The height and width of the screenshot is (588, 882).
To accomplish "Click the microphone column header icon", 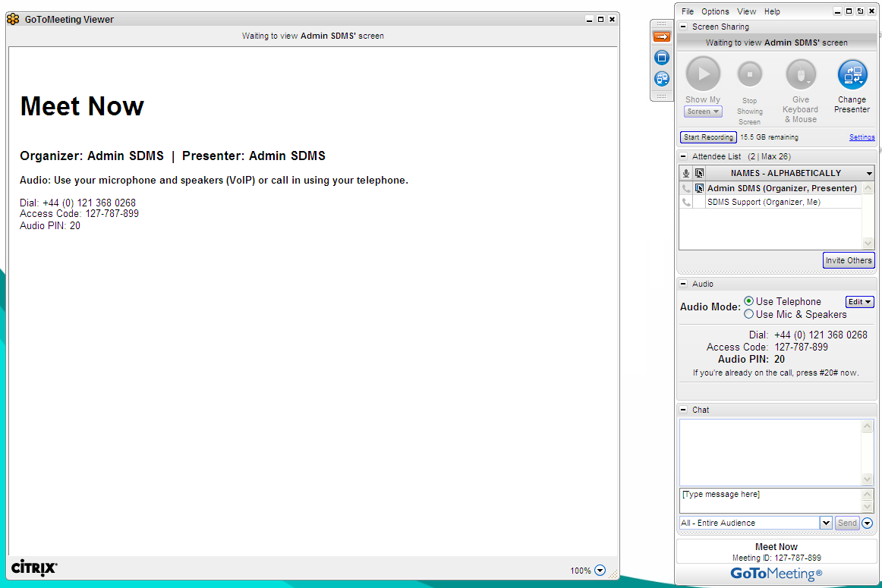I will [x=685, y=173].
